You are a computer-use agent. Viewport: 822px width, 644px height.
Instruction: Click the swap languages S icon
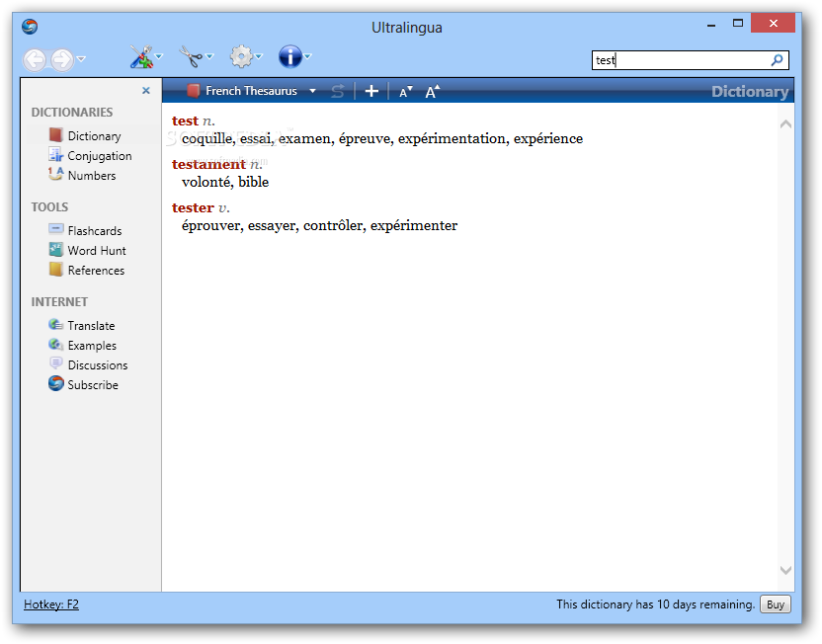click(338, 92)
